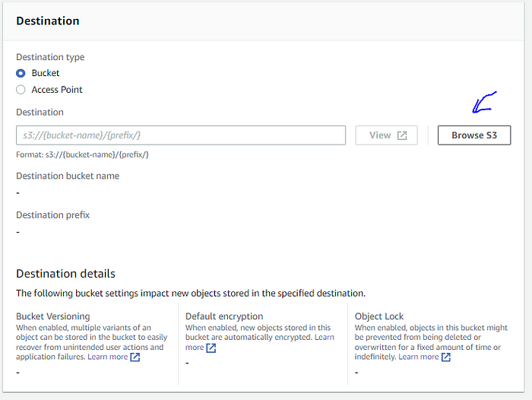Click external-link icon under Default encryption
Viewport: 532px width, 400px height.
click(211, 348)
